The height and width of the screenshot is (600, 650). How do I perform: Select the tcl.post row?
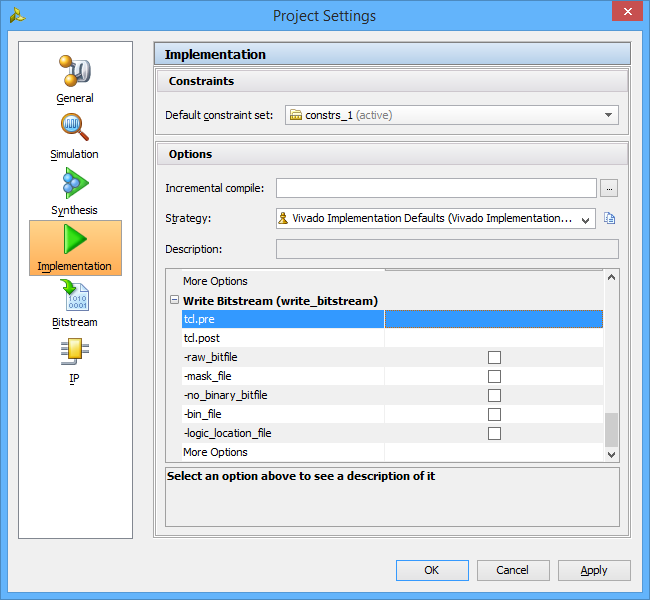(x=392, y=338)
